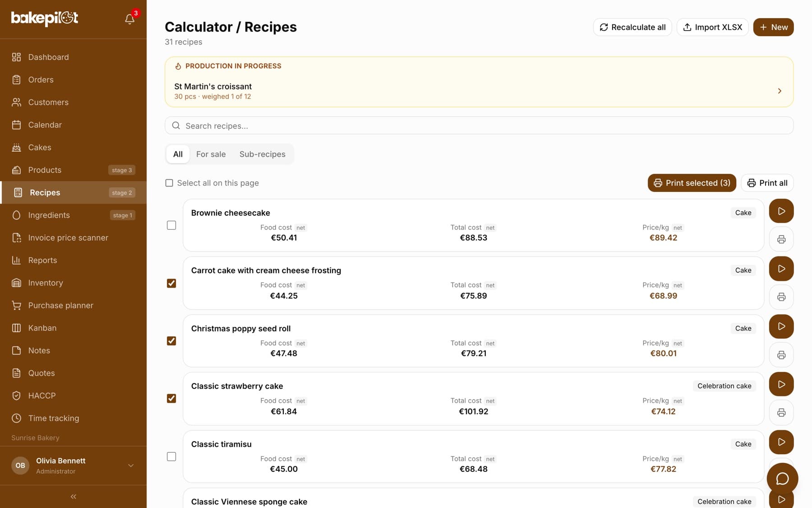This screenshot has height=508, width=812.
Task: Select the All recipes tab
Action: click(x=178, y=154)
